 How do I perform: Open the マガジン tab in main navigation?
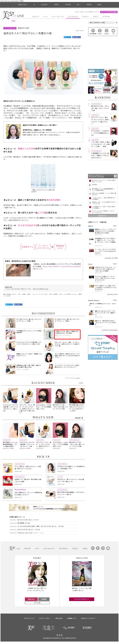tap(96, 16)
